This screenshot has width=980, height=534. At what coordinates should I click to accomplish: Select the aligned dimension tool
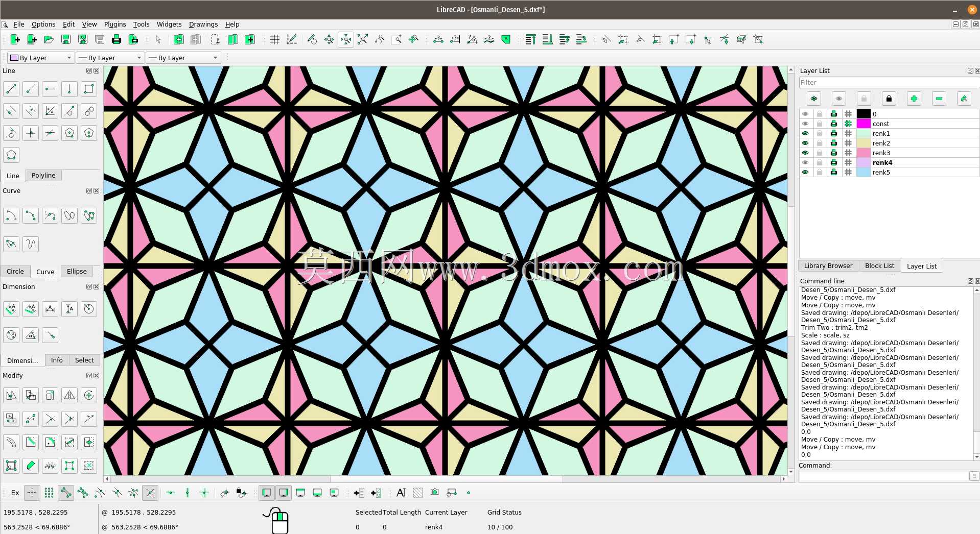pos(11,308)
